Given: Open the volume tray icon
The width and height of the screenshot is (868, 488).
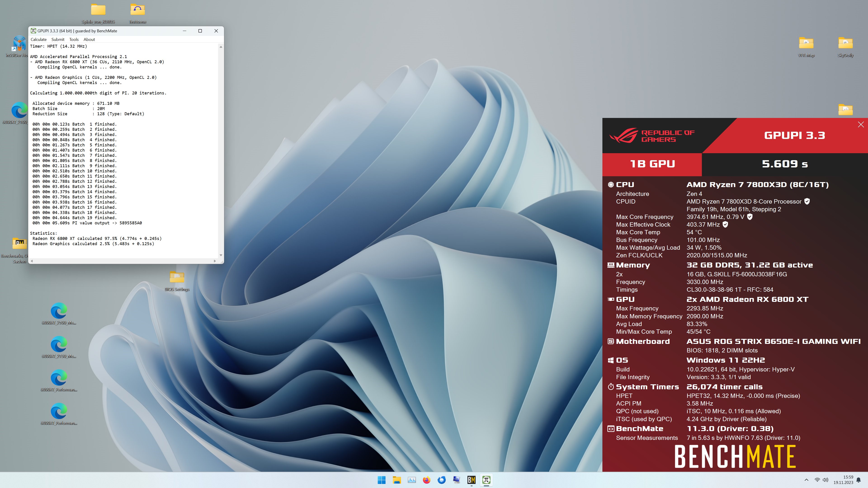Looking at the screenshot, I should pos(826,480).
